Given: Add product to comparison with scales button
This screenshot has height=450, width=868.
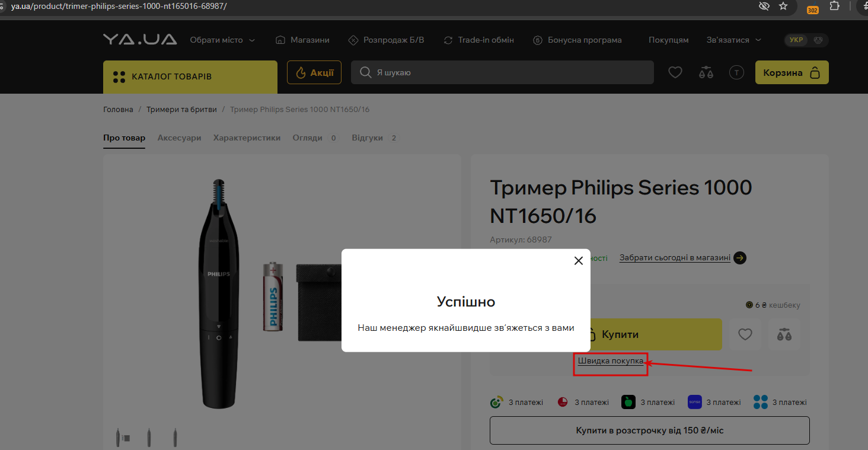Looking at the screenshot, I should (784, 334).
